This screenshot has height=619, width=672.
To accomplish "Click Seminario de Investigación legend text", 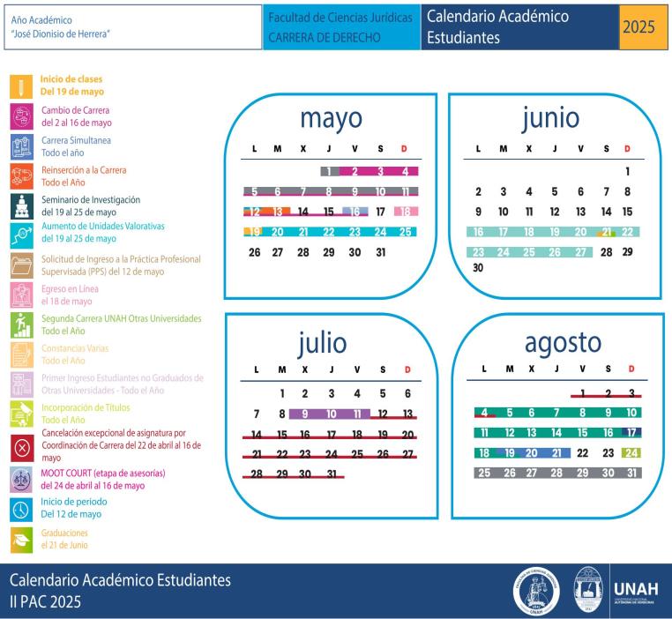I will (x=91, y=205).
